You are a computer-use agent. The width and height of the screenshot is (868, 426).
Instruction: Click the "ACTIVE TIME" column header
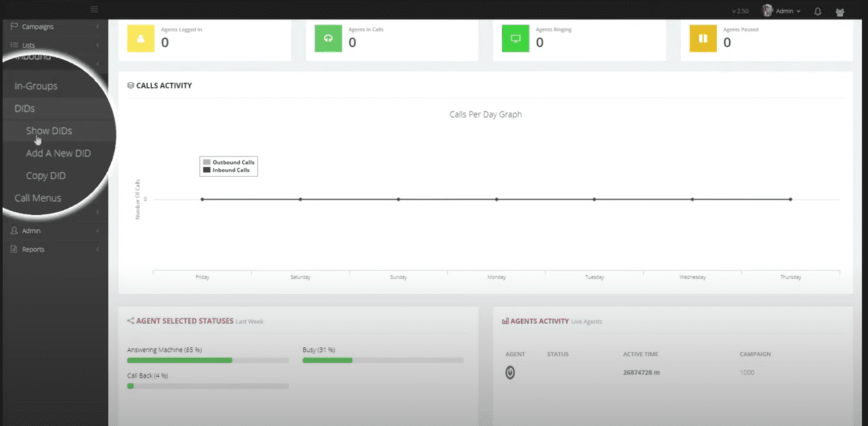(641, 354)
